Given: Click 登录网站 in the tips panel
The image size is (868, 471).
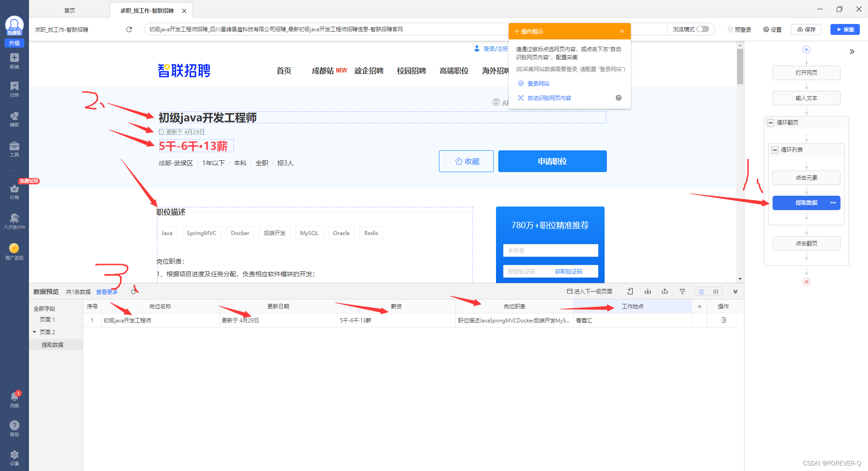Looking at the screenshot, I should click(x=538, y=83).
